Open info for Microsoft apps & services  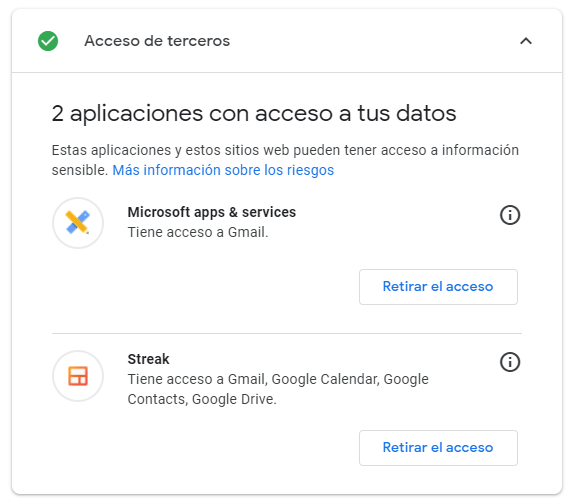510,215
